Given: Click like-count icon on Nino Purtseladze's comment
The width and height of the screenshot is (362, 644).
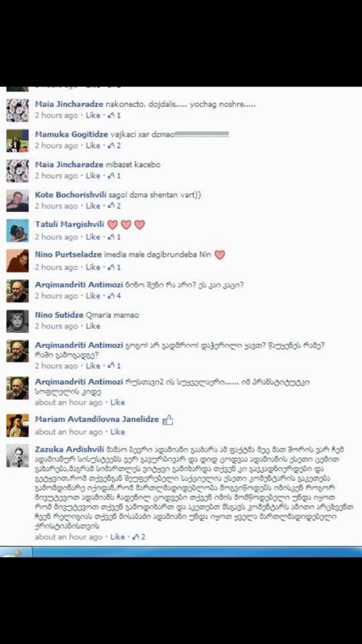Looking at the screenshot, I should click(x=111, y=268).
